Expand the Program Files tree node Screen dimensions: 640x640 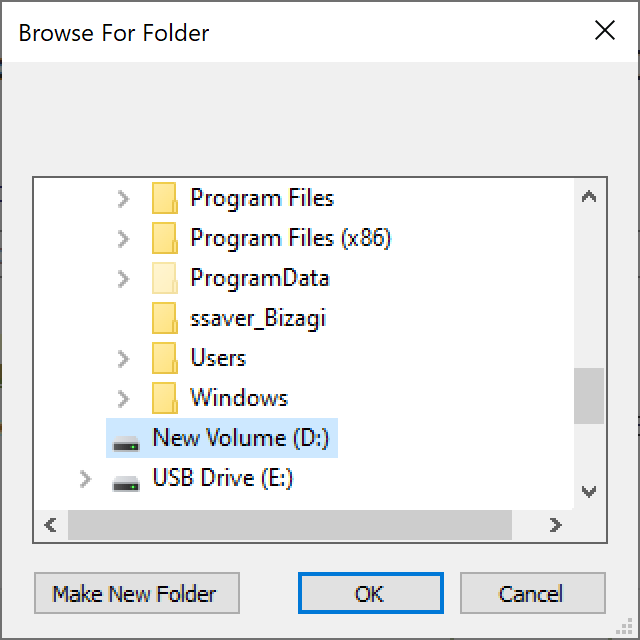pyautogui.click(x=123, y=199)
